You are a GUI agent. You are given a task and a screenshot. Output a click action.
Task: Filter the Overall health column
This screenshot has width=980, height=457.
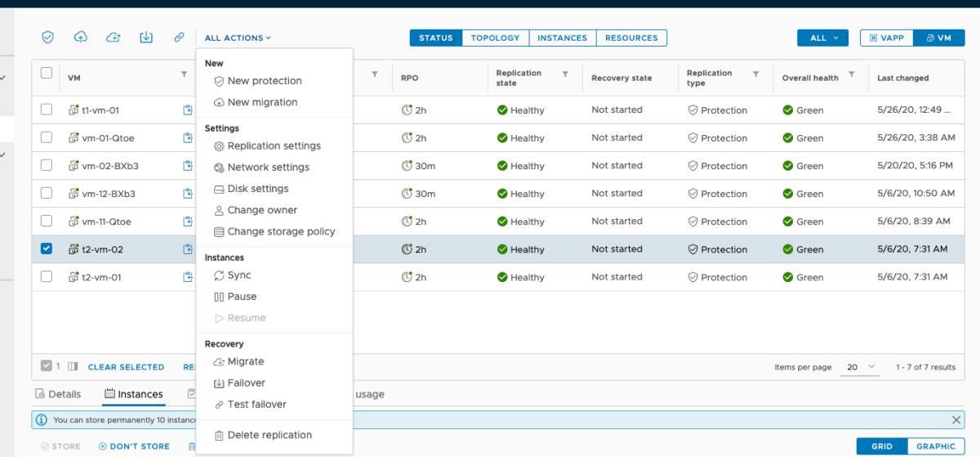pos(852,74)
